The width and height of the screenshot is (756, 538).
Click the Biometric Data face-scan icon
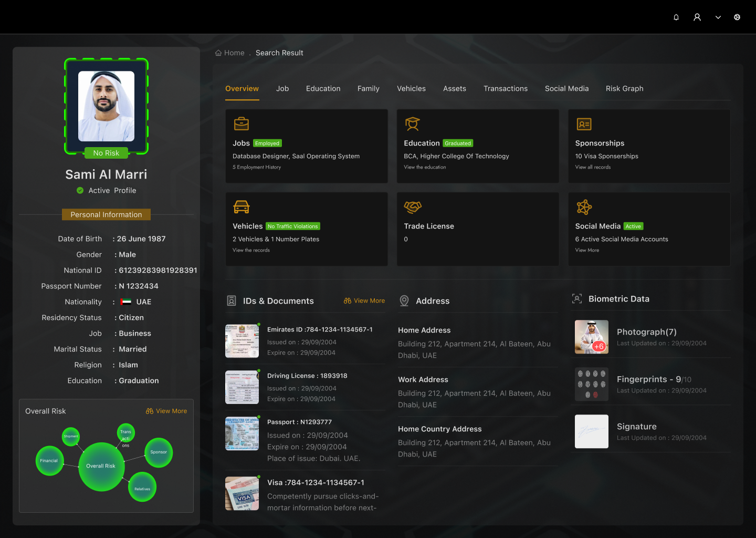point(577,299)
